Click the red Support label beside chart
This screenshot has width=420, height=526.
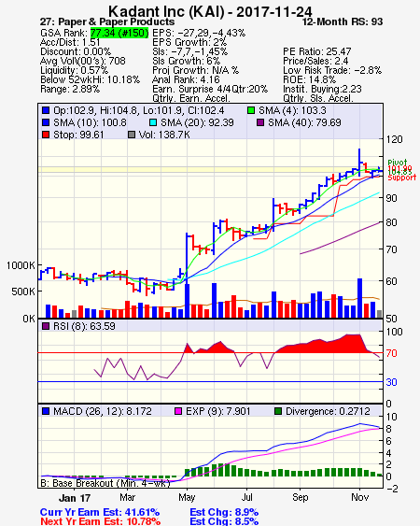(x=402, y=178)
